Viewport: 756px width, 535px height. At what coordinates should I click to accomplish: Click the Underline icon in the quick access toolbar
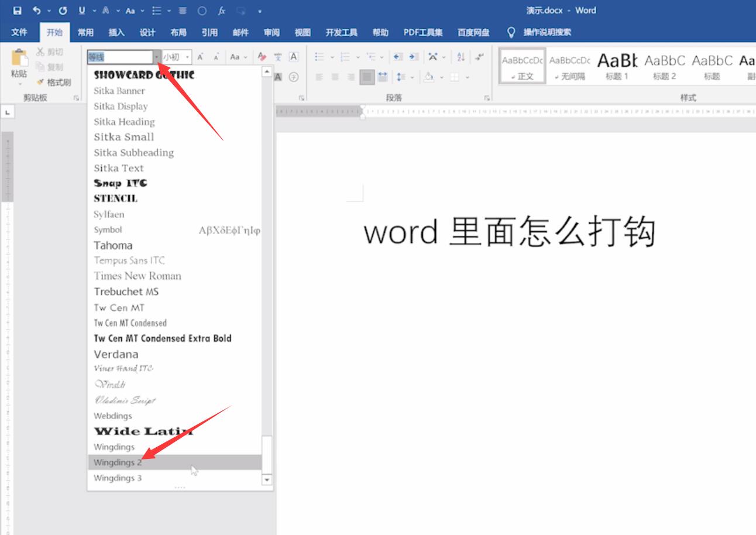pos(82,11)
